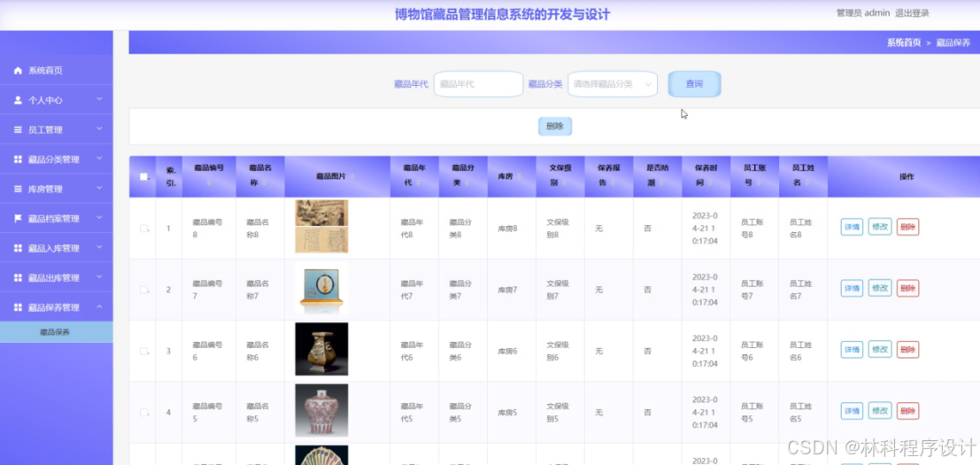Sort by 保养报告 column arrows
Image resolution: width=980 pixels, height=465 pixels.
(613, 182)
